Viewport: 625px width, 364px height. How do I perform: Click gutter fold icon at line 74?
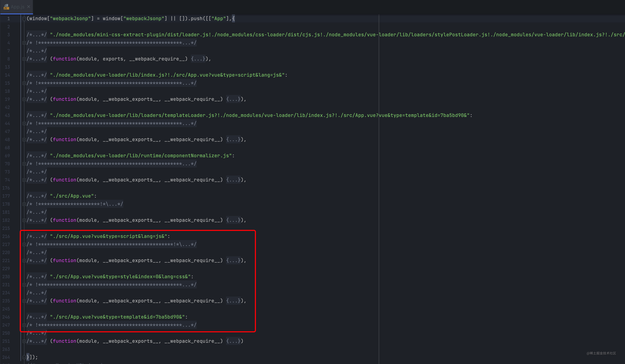point(24,180)
